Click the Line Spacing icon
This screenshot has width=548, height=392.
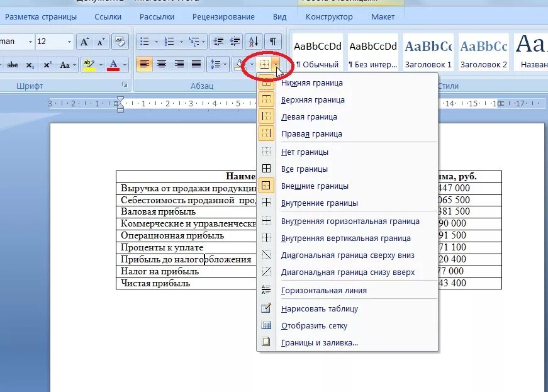215,64
